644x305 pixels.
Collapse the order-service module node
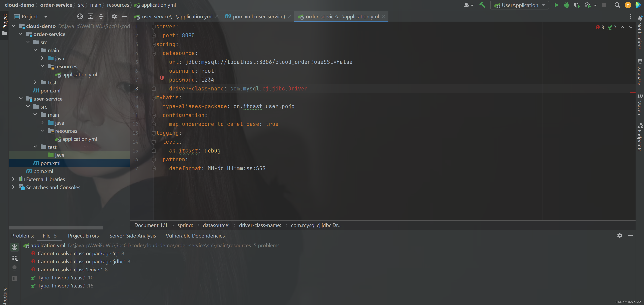(21, 34)
